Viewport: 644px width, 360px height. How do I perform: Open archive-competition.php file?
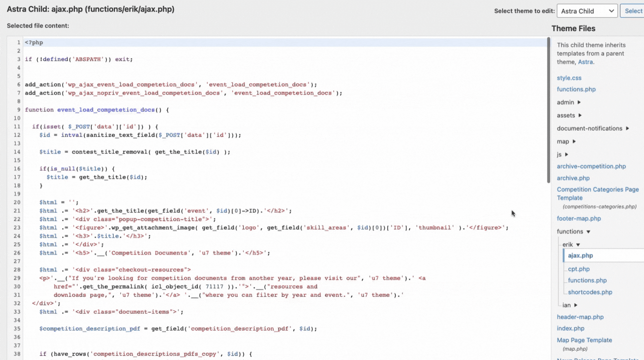(591, 166)
